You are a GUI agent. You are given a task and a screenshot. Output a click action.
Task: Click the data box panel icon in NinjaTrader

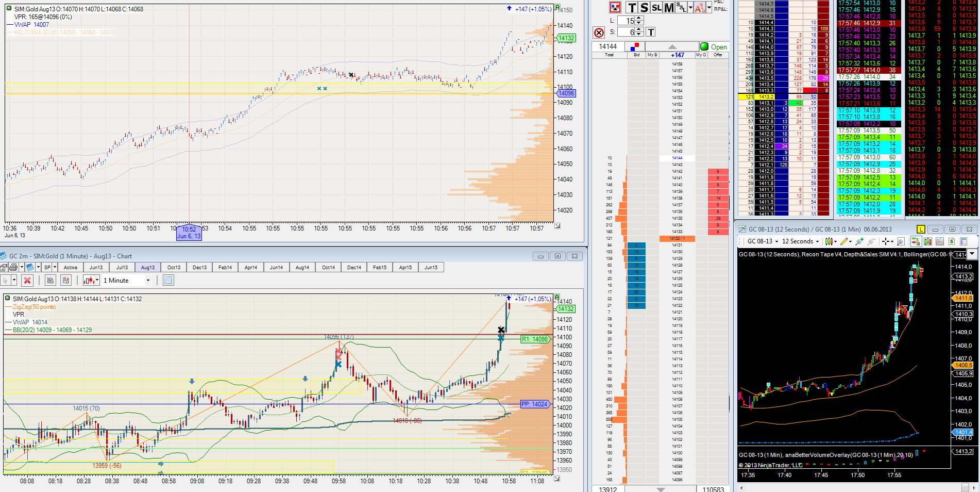964,241
